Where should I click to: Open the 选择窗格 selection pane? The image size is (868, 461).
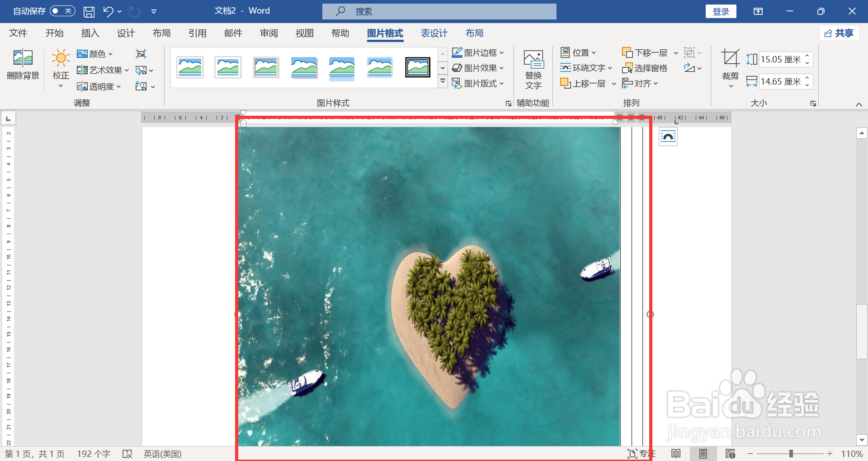(x=646, y=68)
